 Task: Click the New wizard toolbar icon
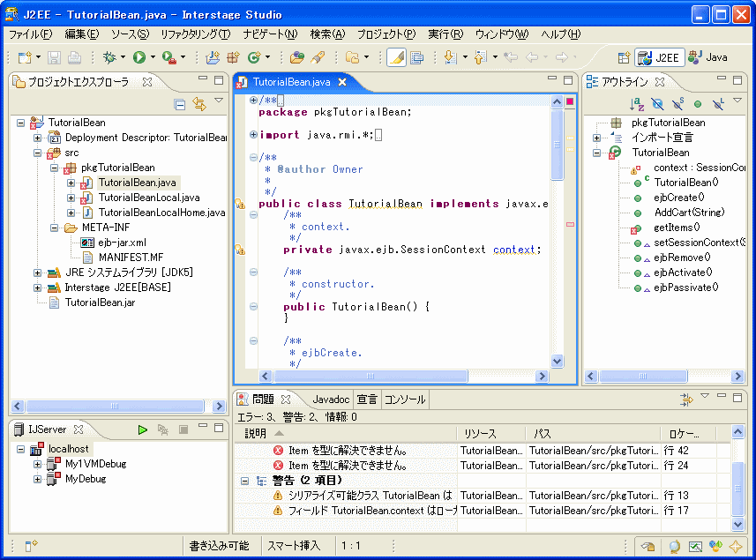(x=24, y=58)
